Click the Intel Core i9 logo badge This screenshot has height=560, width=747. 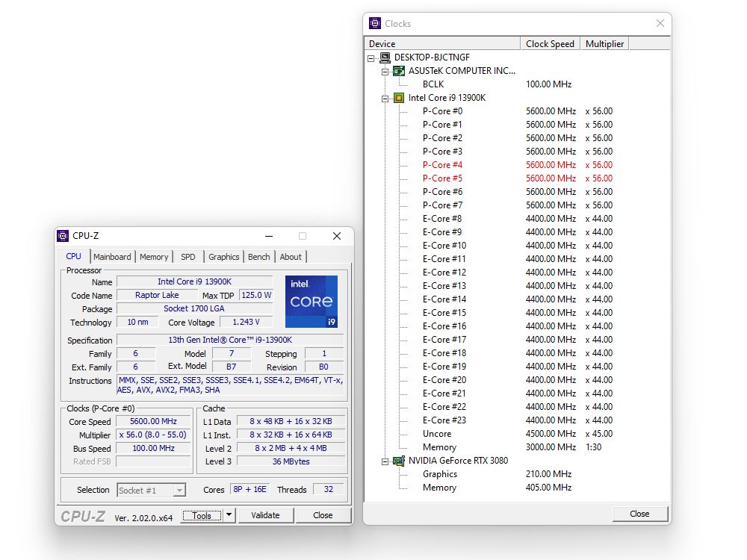point(311,302)
